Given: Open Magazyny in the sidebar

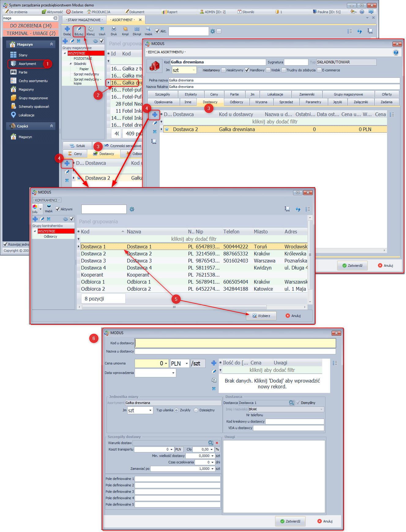Looking at the screenshot, I should (26, 89).
